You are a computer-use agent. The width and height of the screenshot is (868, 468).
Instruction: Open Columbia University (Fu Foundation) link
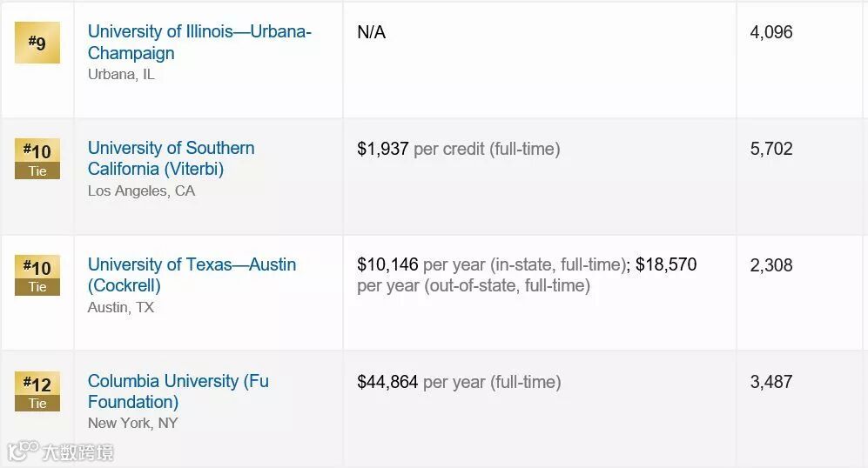[x=178, y=391]
